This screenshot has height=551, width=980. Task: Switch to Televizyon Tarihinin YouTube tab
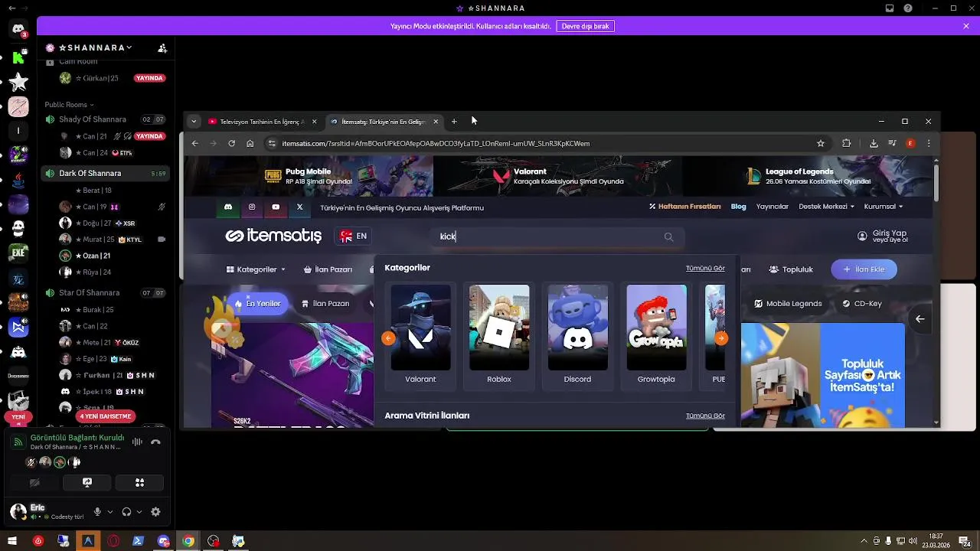(263, 122)
